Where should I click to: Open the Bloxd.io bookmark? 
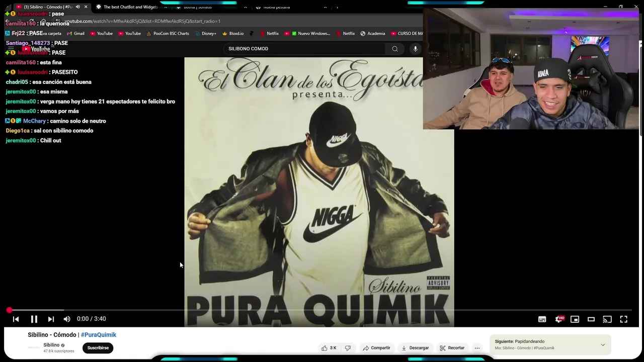point(232,34)
